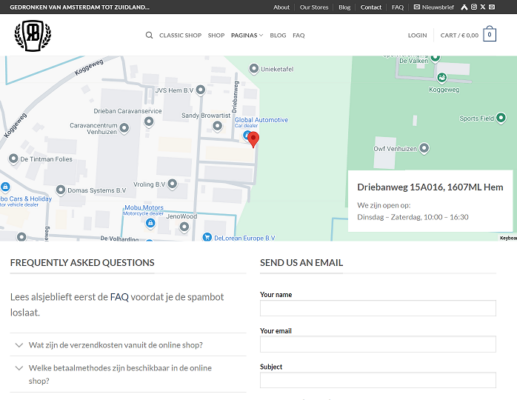This screenshot has width=517, height=400.
Task: Click the Driebanweg 15A016, 1607ML Hem address
Action: [x=430, y=187]
